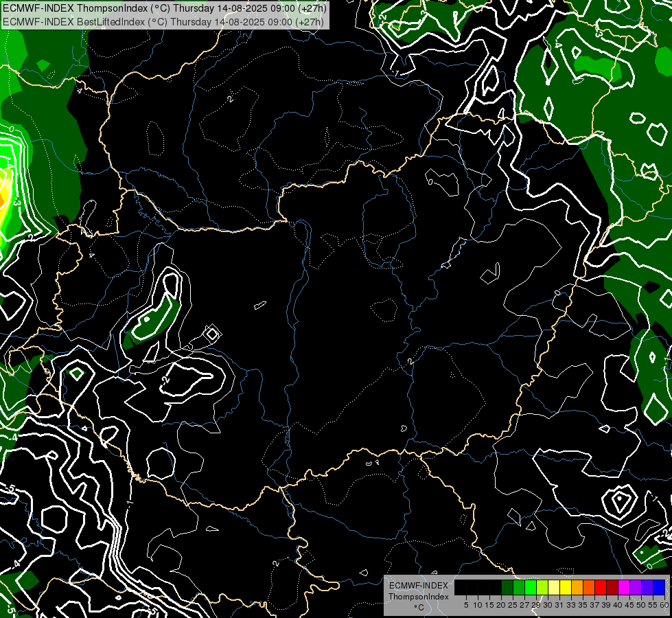
Task: Select the dark red 39–40 legend swatch
Action: [612, 588]
